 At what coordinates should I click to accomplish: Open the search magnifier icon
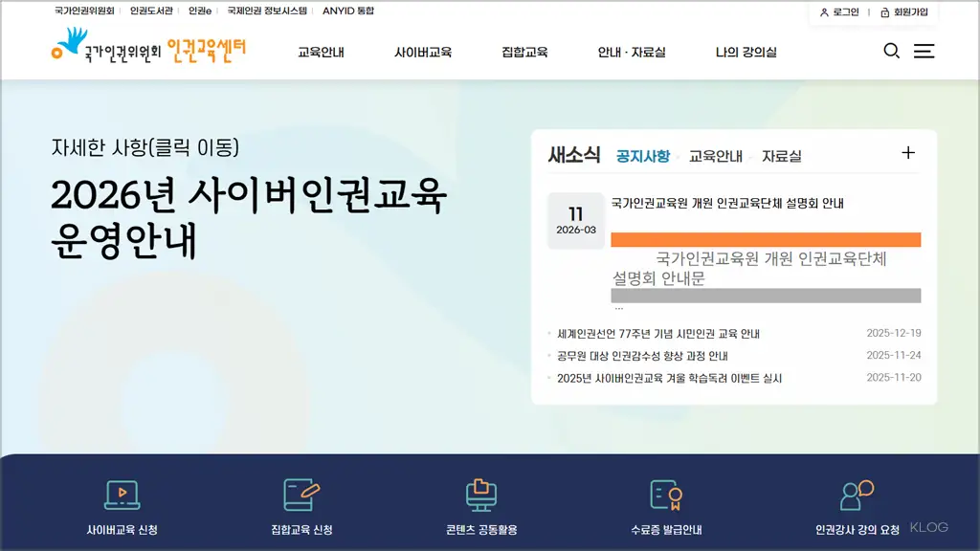point(892,52)
